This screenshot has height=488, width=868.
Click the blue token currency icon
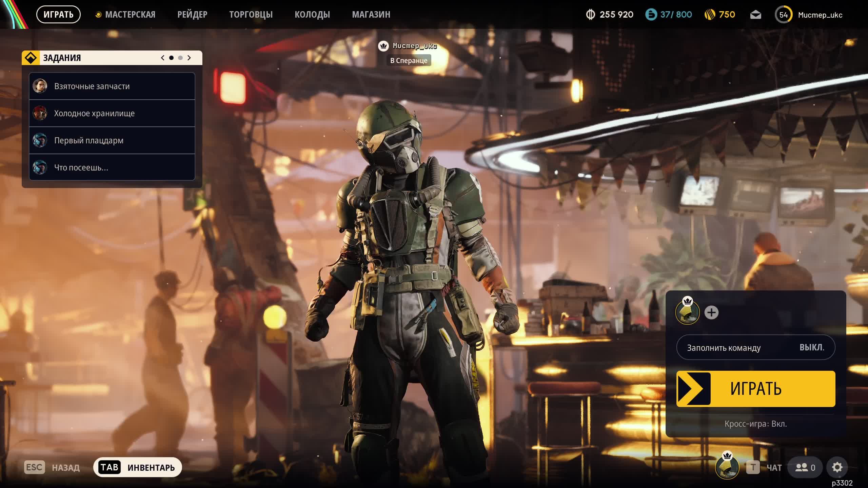[x=651, y=15]
